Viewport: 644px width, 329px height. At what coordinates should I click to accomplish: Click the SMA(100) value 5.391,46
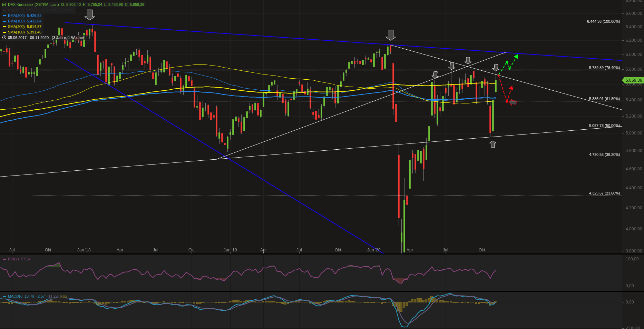[x=34, y=32]
